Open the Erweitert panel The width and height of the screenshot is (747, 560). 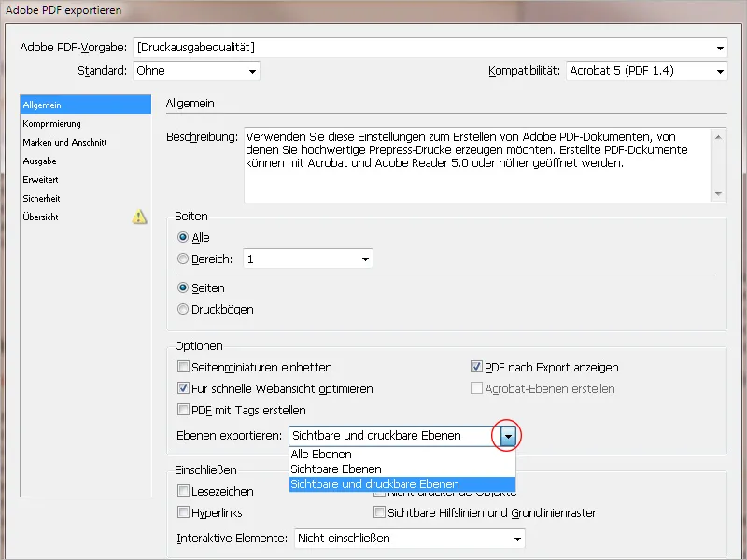point(86,179)
